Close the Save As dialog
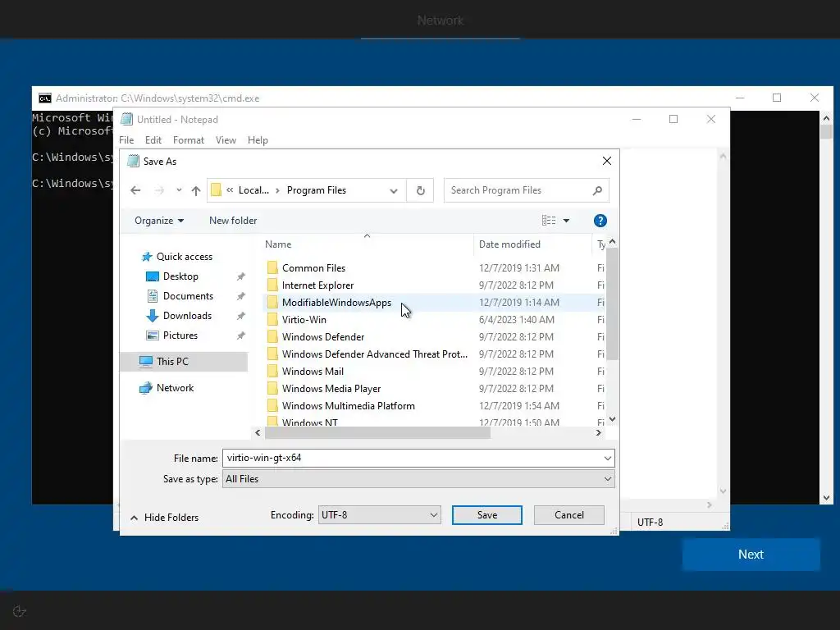The image size is (840, 630). [606, 162]
